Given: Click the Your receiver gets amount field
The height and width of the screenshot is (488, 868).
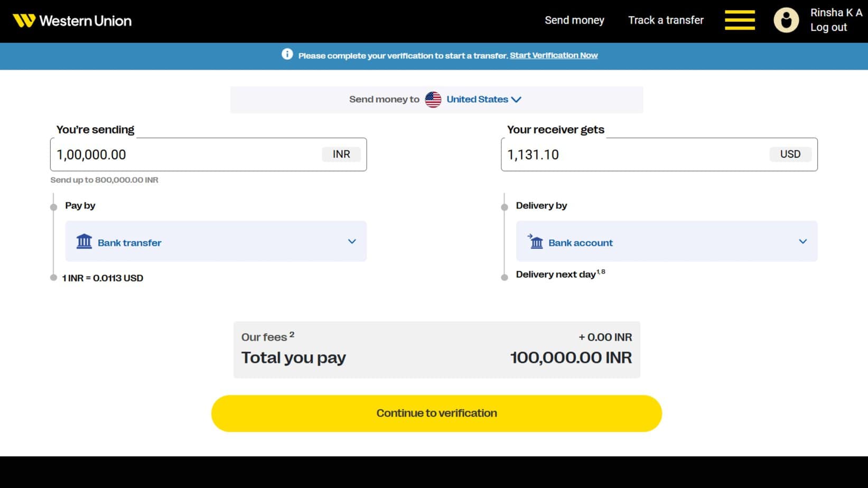Looking at the screenshot, I should coord(659,154).
